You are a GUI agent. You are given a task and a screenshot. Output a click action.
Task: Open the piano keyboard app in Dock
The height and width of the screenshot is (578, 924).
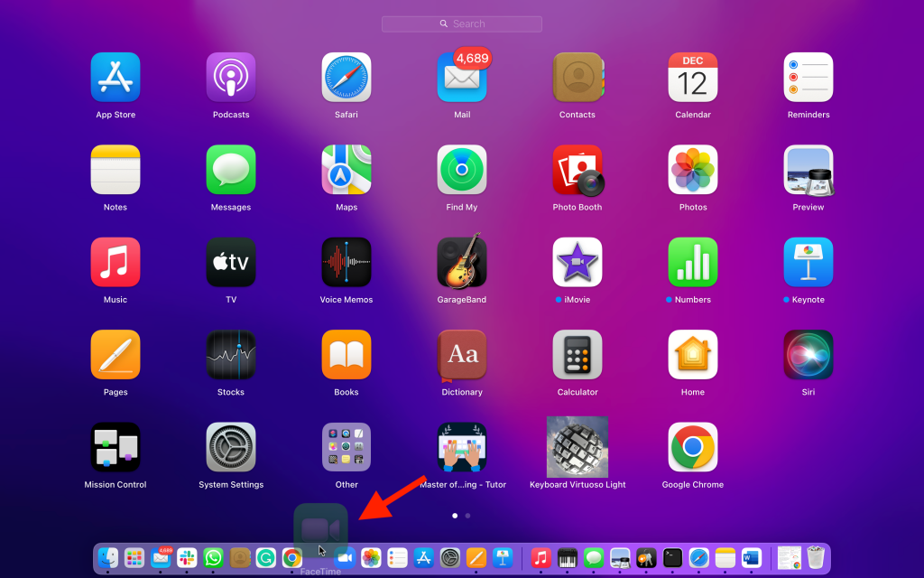pos(567,557)
